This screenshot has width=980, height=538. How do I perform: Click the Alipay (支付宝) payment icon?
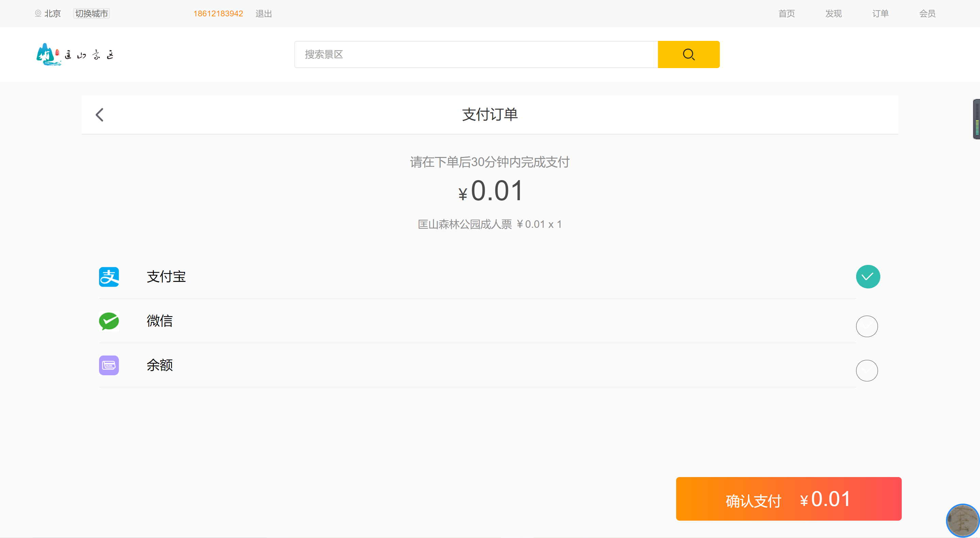click(109, 277)
